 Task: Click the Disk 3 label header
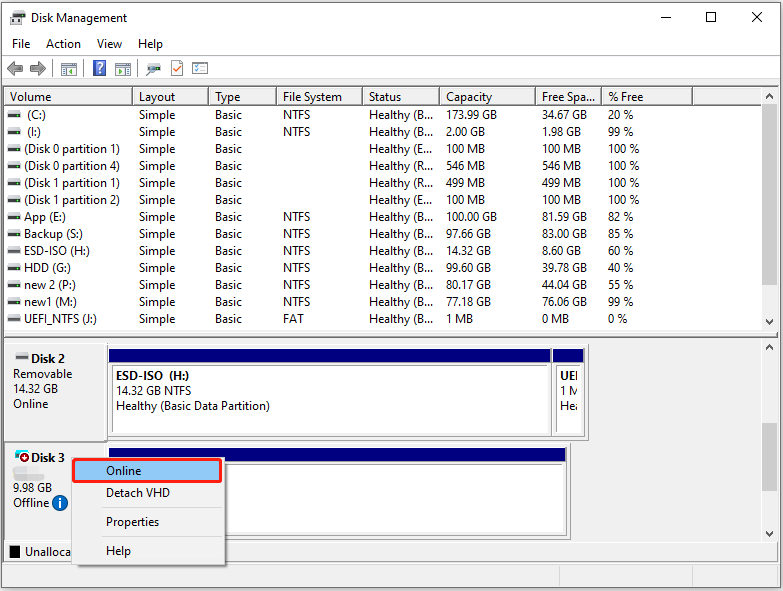(48, 457)
